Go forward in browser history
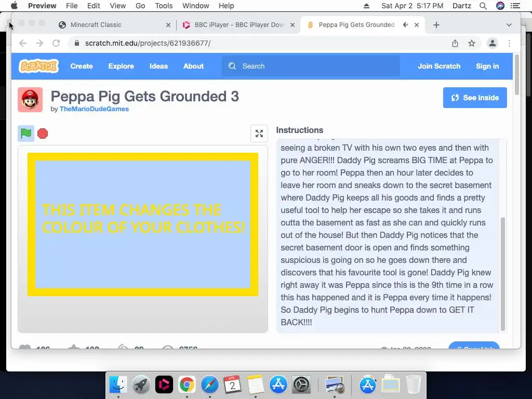 click(x=39, y=43)
